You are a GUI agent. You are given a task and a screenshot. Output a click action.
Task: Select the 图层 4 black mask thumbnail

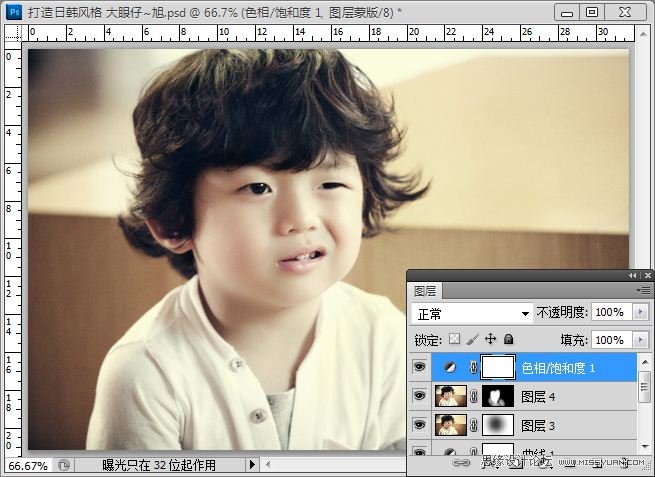point(498,396)
